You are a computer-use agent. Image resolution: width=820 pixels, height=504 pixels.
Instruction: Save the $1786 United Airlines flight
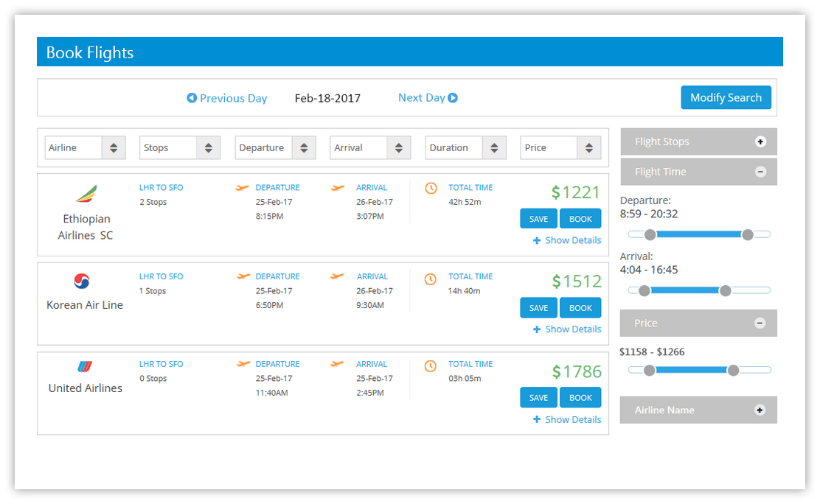pos(538,398)
